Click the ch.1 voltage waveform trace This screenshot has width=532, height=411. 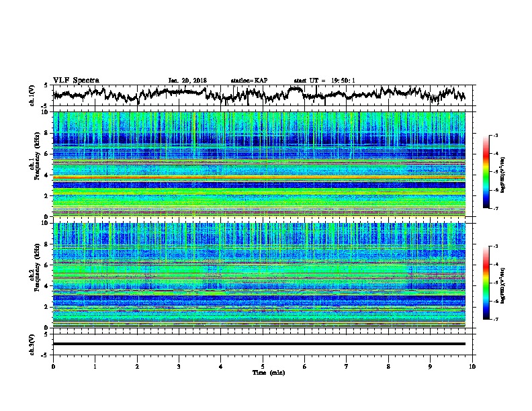pyautogui.click(x=259, y=94)
